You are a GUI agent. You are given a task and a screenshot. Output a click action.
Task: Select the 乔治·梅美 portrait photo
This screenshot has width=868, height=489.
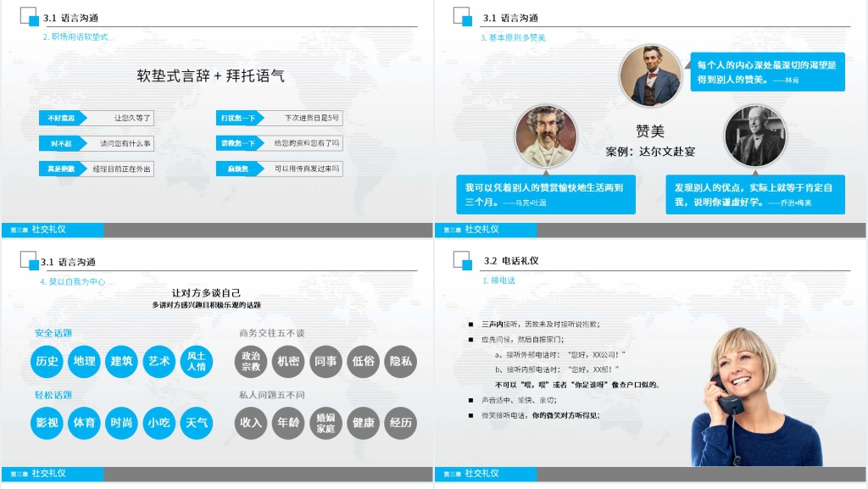[754, 135]
